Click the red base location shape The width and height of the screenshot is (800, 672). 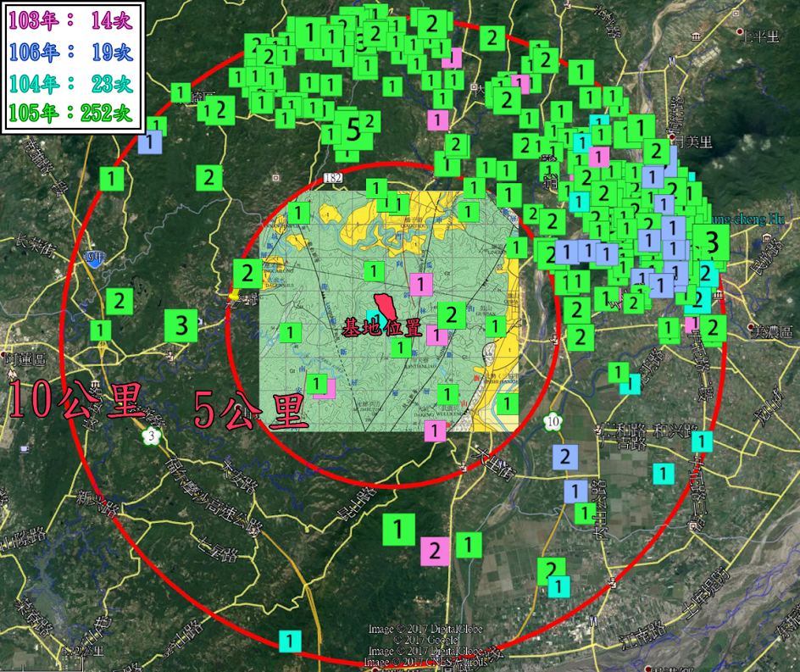point(386,307)
